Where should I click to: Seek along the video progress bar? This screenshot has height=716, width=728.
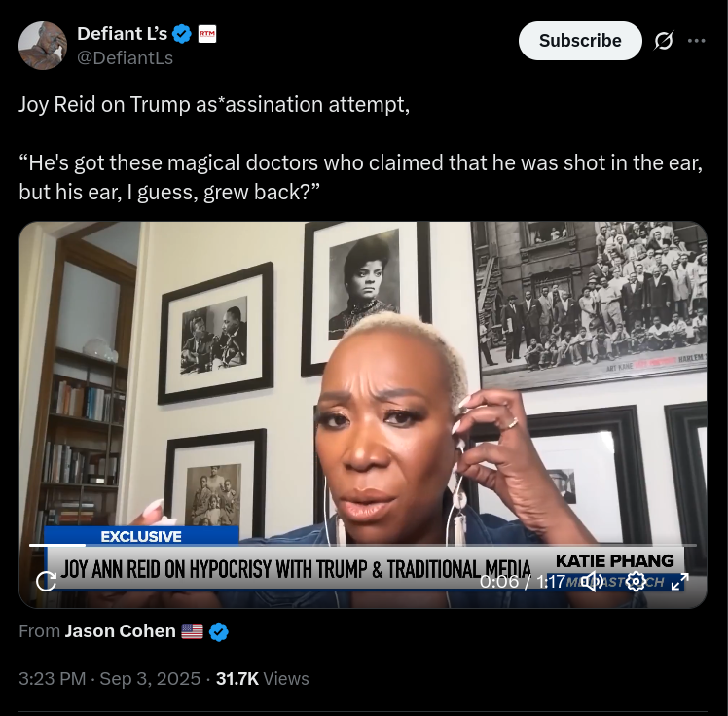pos(363,545)
